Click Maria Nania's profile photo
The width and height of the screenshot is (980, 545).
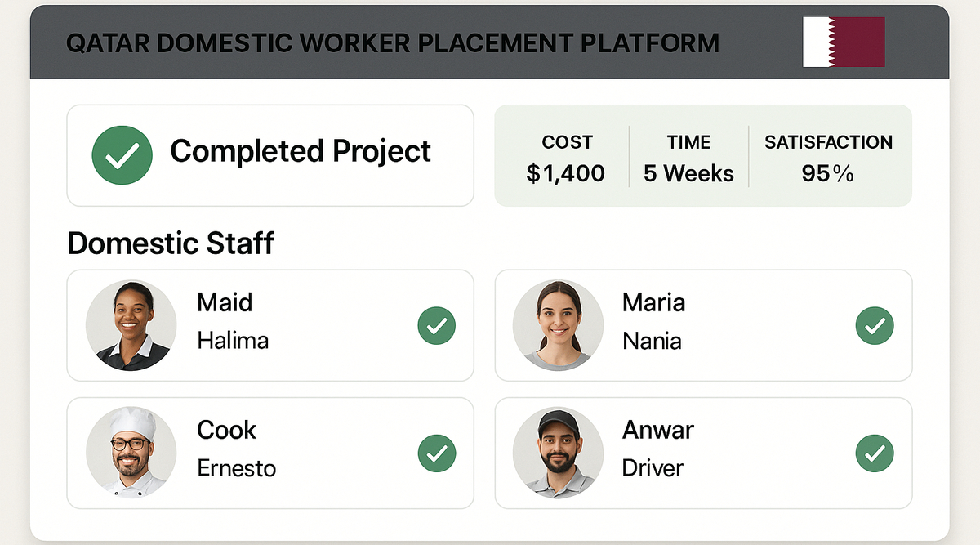[x=558, y=325]
